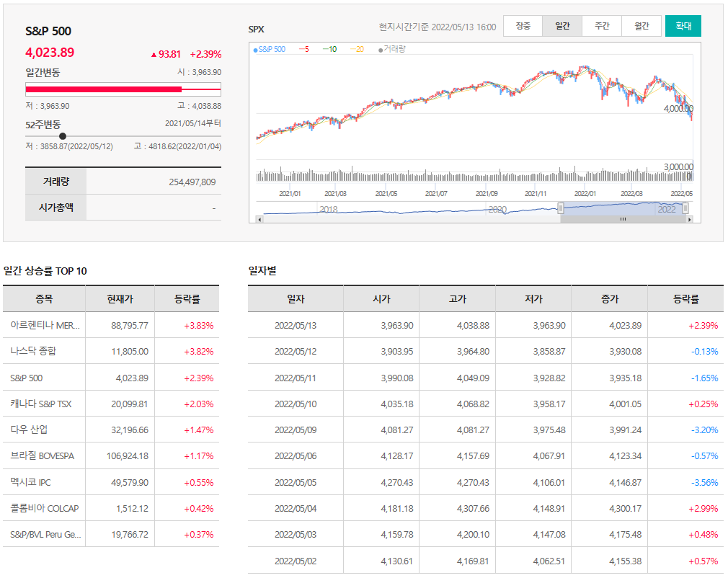Click the 고가 column header
The width and height of the screenshot is (728, 578).
[x=457, y=299]
